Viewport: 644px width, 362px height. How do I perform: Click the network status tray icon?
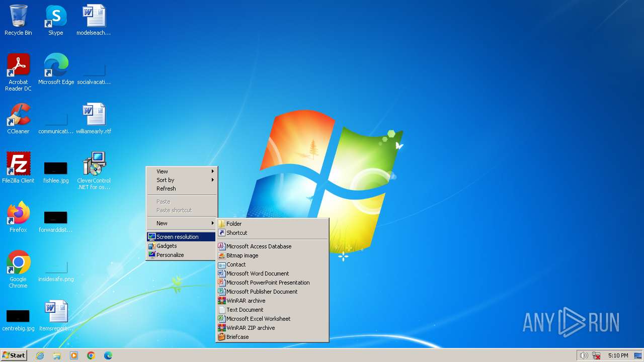(596, 355)
